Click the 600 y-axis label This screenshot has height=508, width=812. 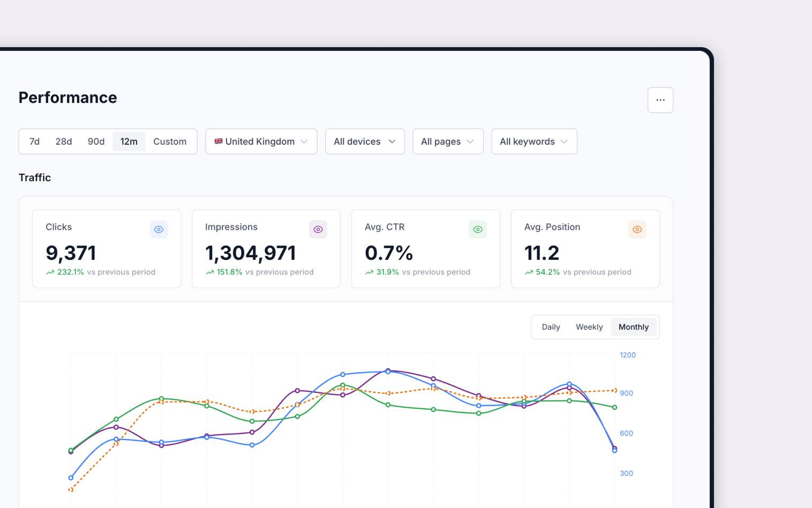coord(626,434)
